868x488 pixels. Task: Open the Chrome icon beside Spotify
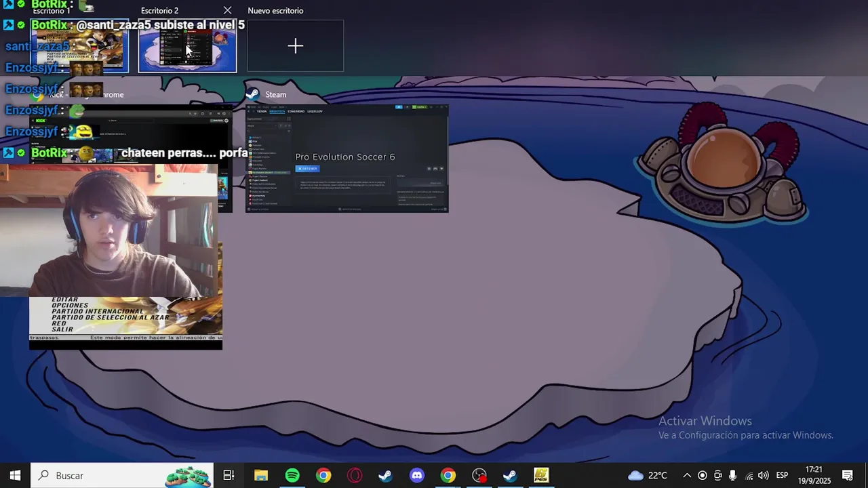coord(323,475)
